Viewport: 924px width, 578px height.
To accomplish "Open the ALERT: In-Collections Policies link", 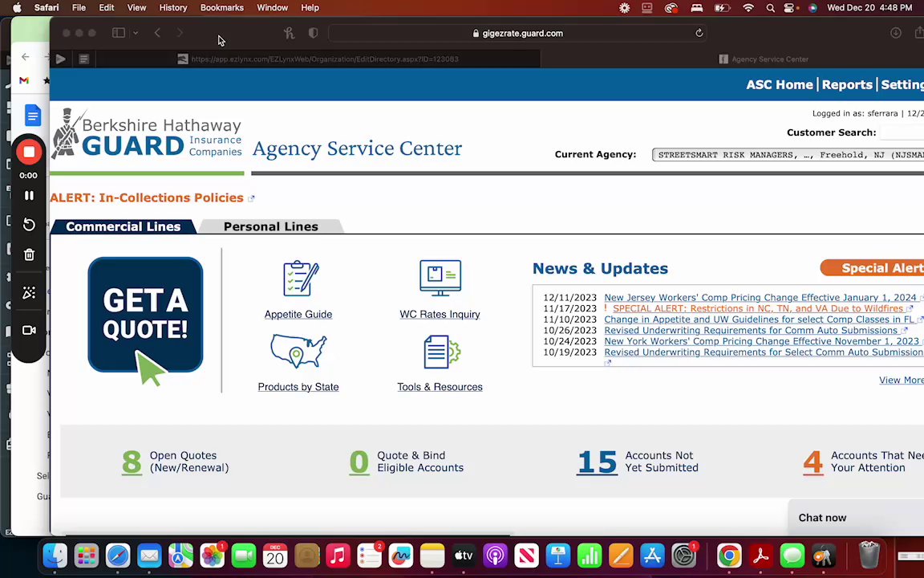I will [x=147, y=197].
